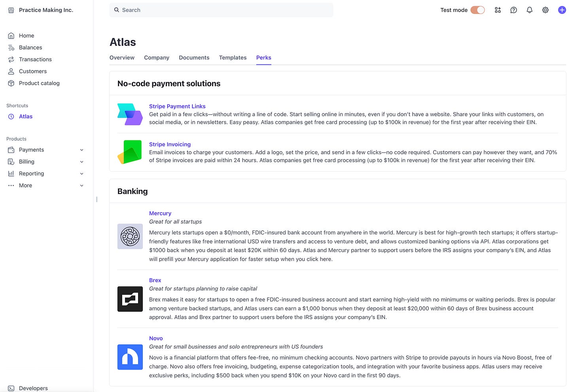Image resolution: width=576 pixels, height=392 pixels.
Task: Click the Home sidebar icon
Action: tap(11, 36)
